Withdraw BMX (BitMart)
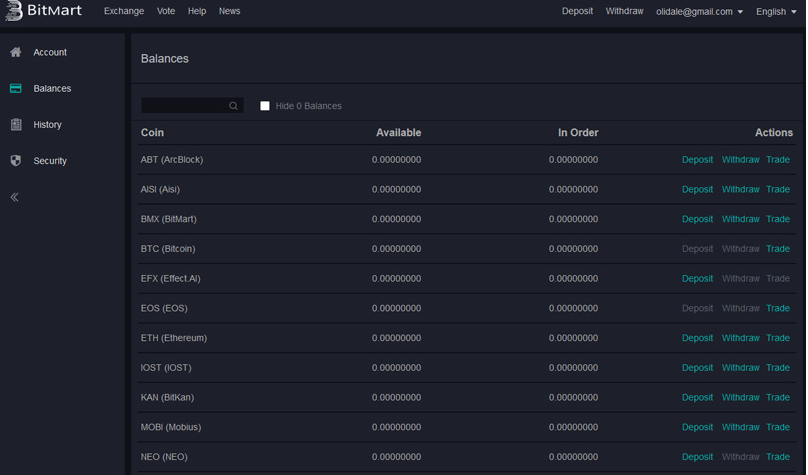 pyautogui.click(x=740, y=219)
